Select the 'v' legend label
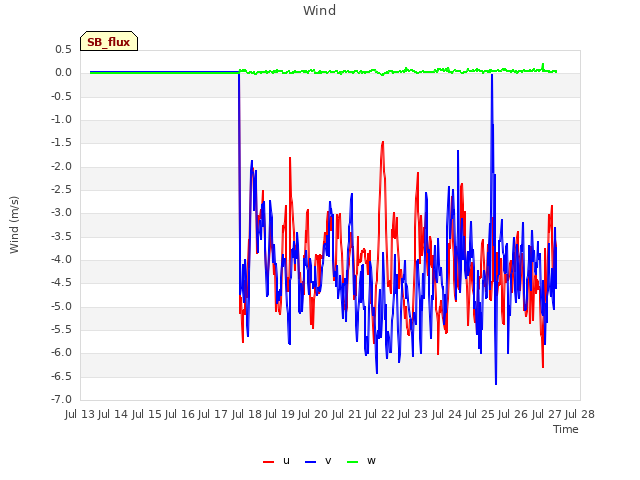 (x=328, y=461)
